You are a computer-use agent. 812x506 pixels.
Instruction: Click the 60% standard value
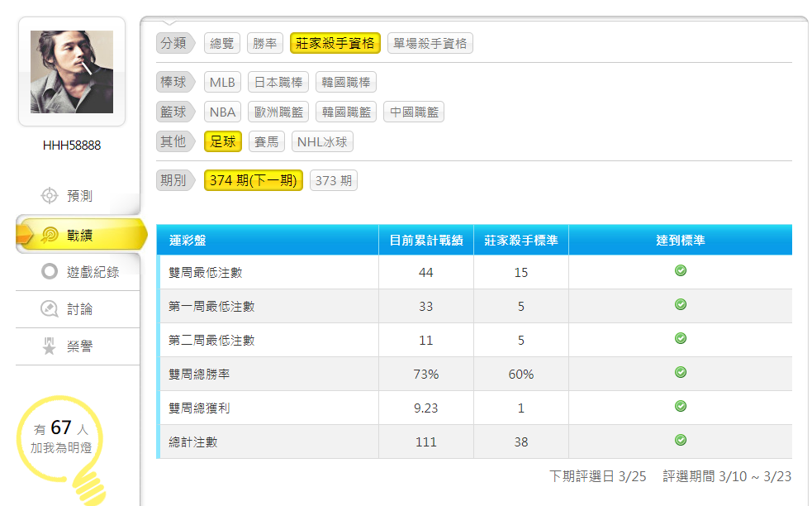[521, 375]
